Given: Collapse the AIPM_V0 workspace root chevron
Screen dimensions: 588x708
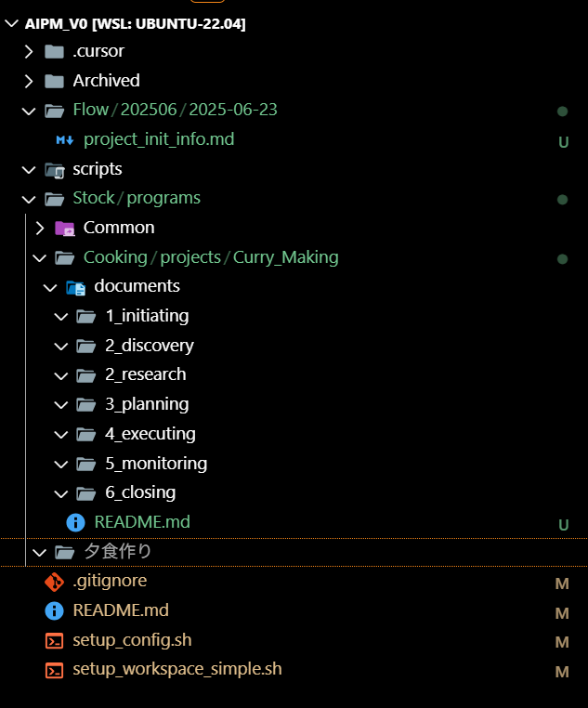Looking at the screenshot, I should (x=12, y=22).
